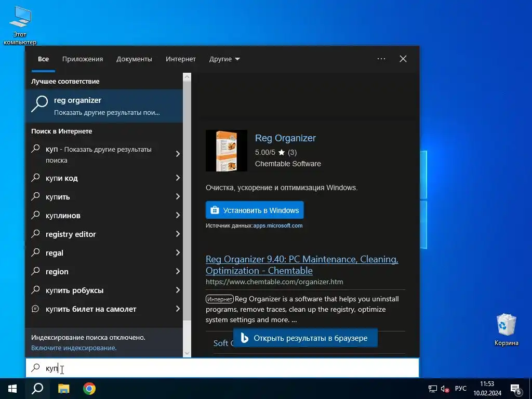Switch to the 'Документы' tab
The height and width of the screenshot is (399, 532).
point(134,59)
